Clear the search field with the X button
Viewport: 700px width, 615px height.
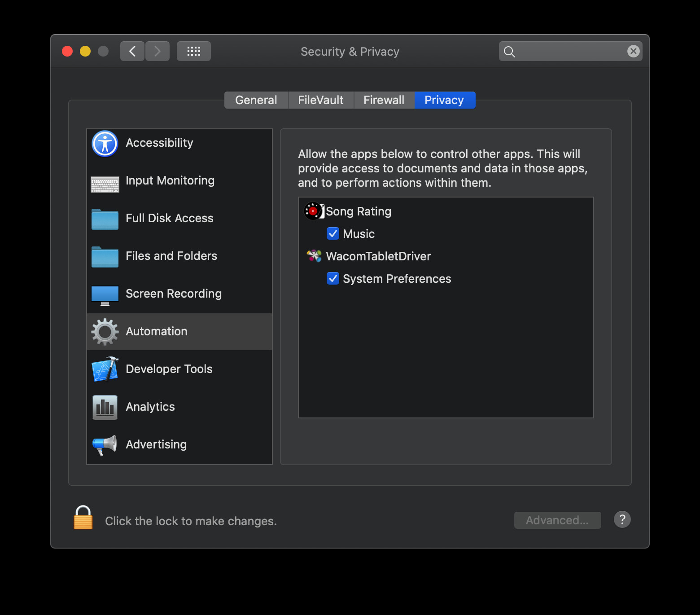point(633,51)
